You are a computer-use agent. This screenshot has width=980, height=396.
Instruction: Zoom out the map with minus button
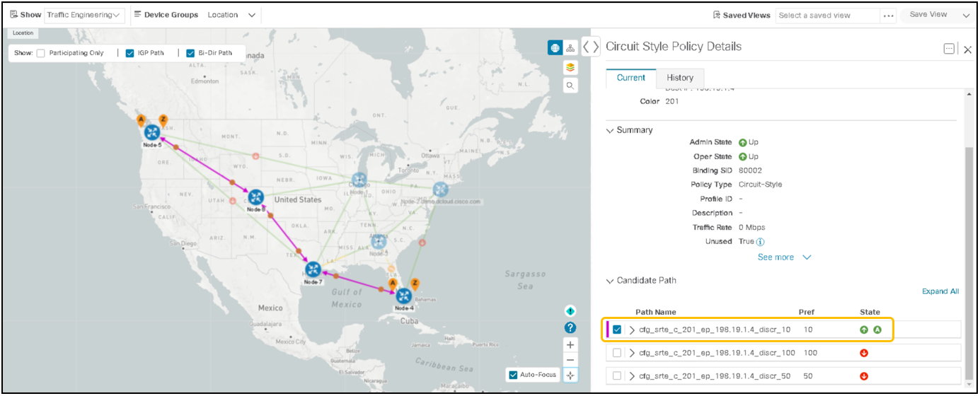[570, 360]
